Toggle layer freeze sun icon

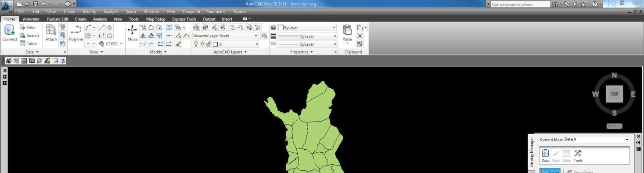click(202, 44)
